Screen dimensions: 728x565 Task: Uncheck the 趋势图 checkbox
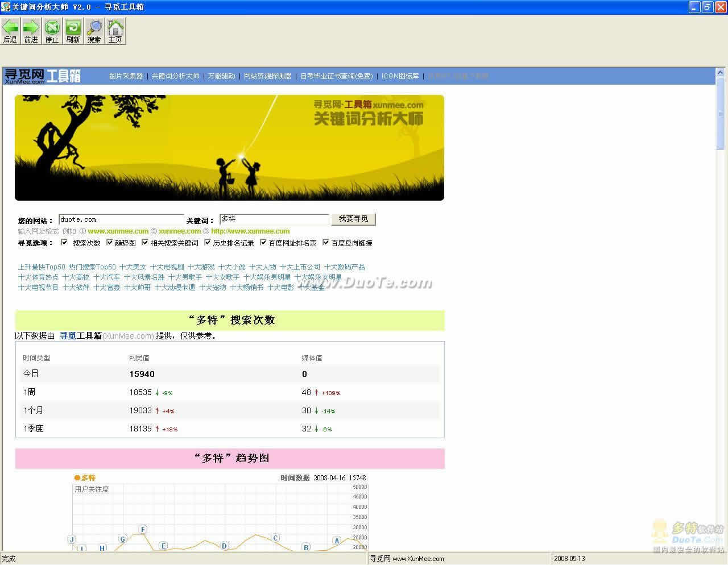pyautogui.click(x=110, y=242)
